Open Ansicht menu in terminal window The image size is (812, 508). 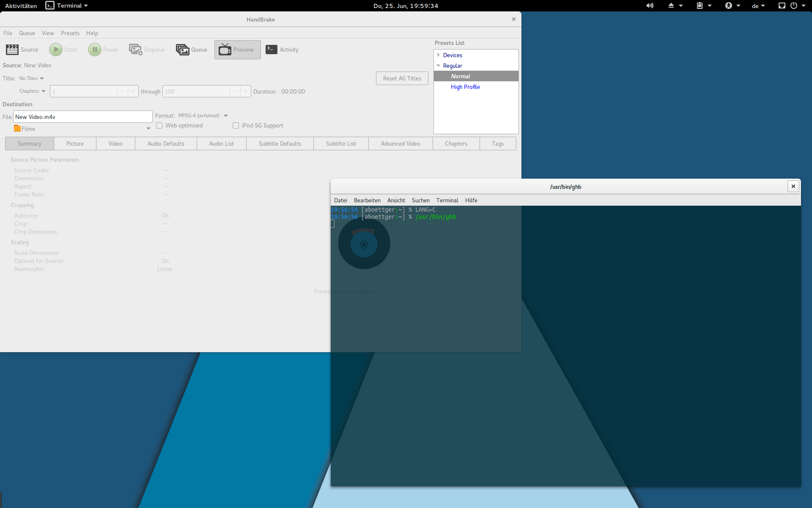[x=396, y=200]
